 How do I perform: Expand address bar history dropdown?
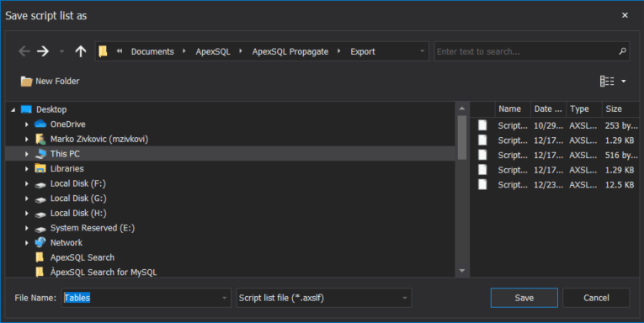[x=422, y=51]
